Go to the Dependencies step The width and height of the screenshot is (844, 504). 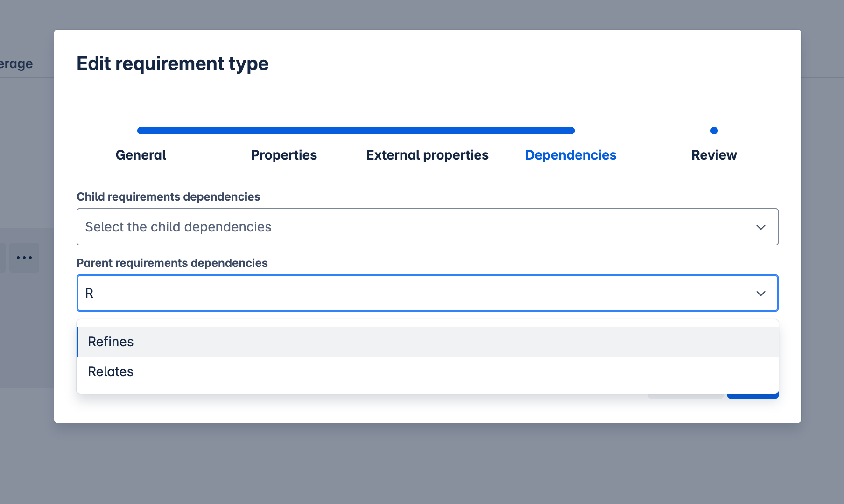[570, 155]
